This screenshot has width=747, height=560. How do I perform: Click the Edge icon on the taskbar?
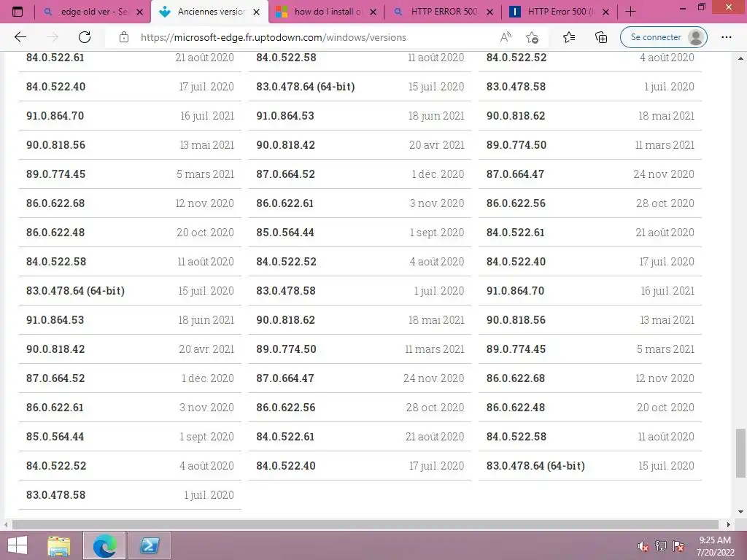104,545
